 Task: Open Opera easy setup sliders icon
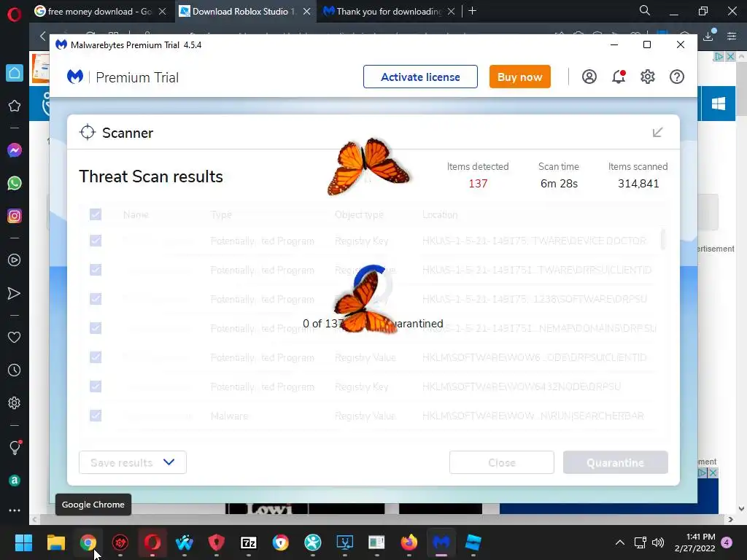732,36
